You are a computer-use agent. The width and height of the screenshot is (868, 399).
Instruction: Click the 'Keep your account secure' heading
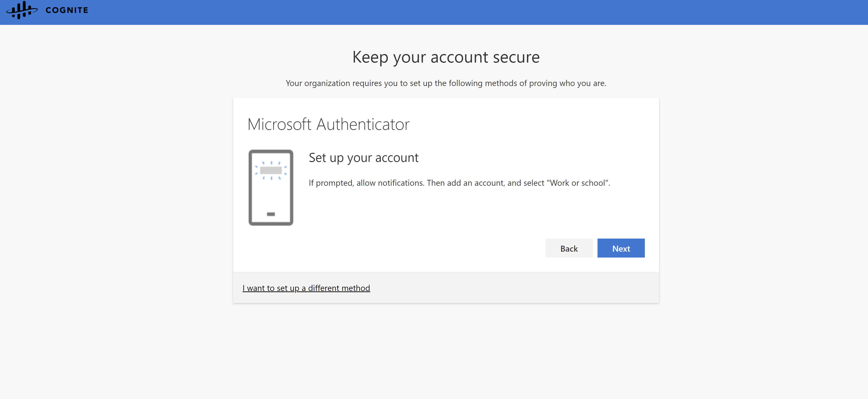point(446,57)
